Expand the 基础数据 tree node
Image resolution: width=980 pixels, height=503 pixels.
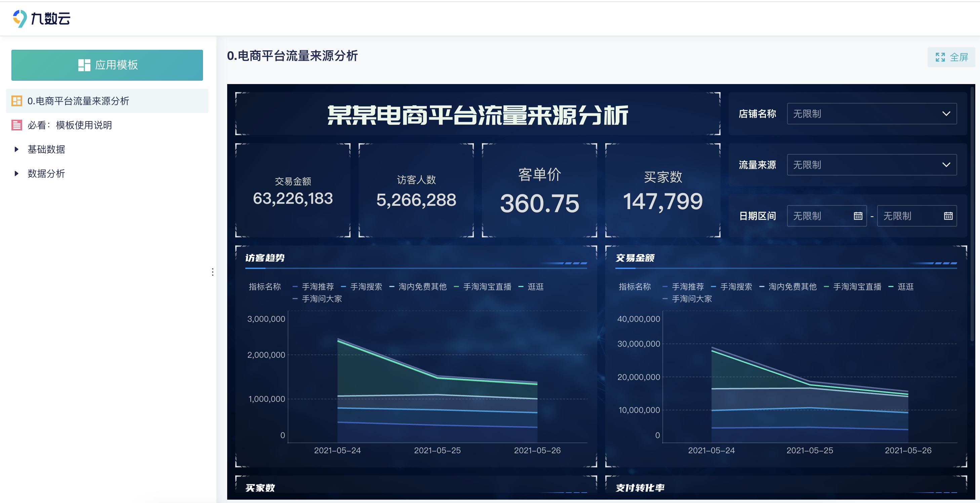pos(16,150)
